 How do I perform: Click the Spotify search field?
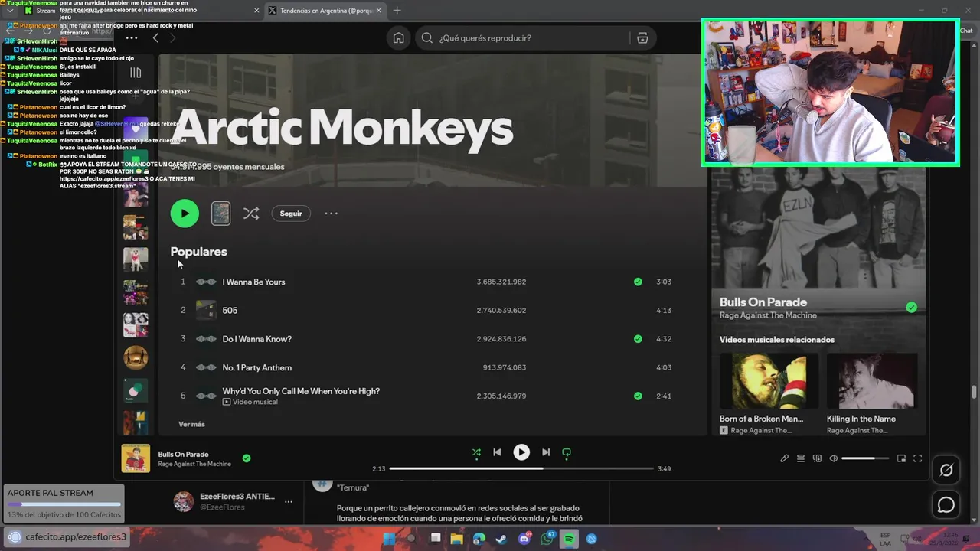tap(536, 38)
